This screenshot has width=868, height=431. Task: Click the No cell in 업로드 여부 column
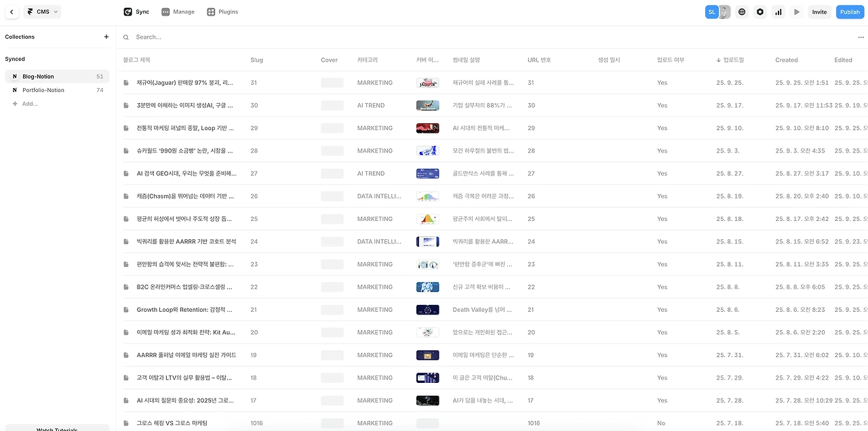pos(661,424)
